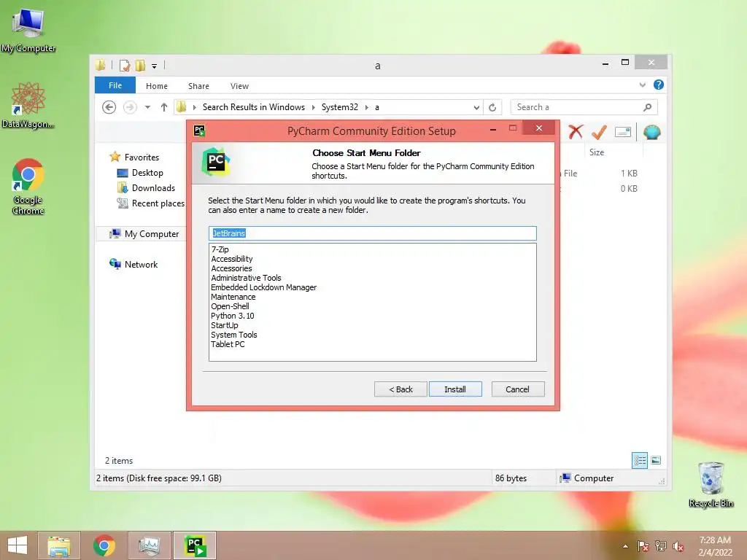
Task: Click the search magnifier icon
Action: (x=647, y=107)
